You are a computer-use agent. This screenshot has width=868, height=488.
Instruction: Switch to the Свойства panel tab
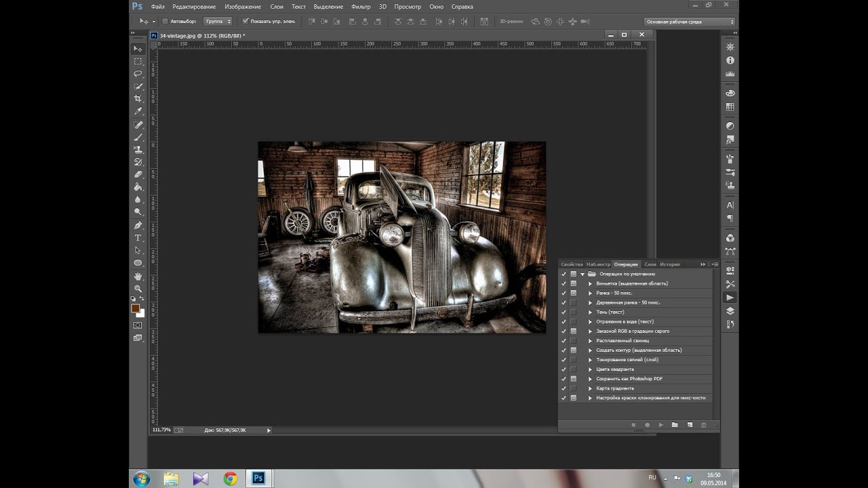[x=572, y=264]
